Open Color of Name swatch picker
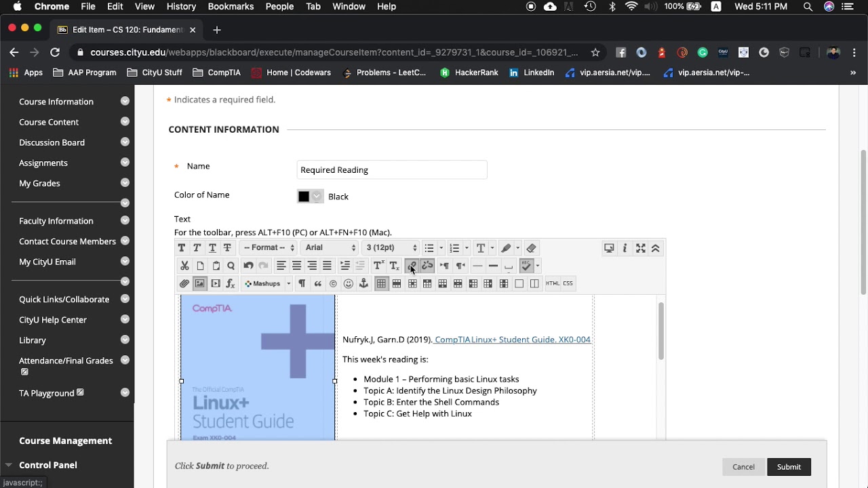Viewport: 868px width, 488px height. [x=310, y=197]
